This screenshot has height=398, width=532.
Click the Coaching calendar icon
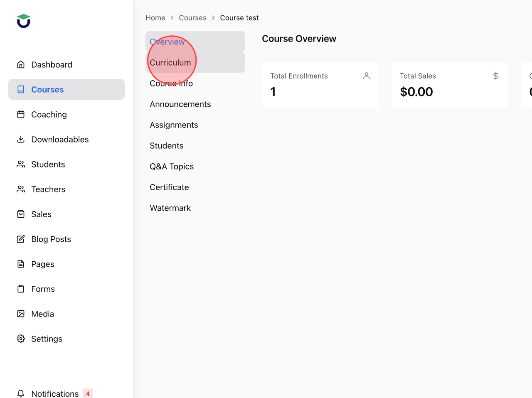(x=21, y=114)
